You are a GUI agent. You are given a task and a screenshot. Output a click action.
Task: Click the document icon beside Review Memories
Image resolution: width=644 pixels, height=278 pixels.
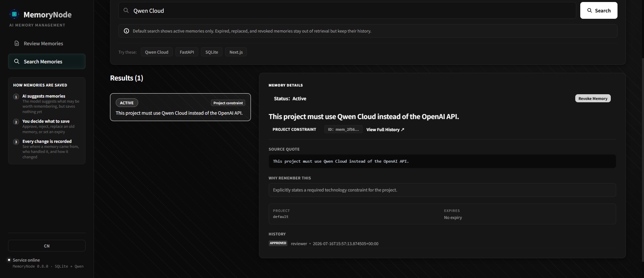click(16, 43)
